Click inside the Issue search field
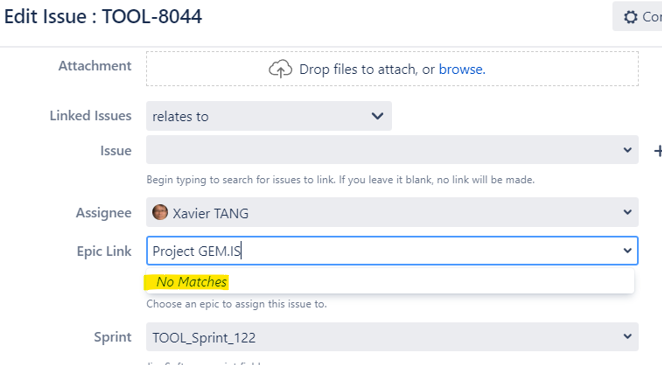 (392, 150)
